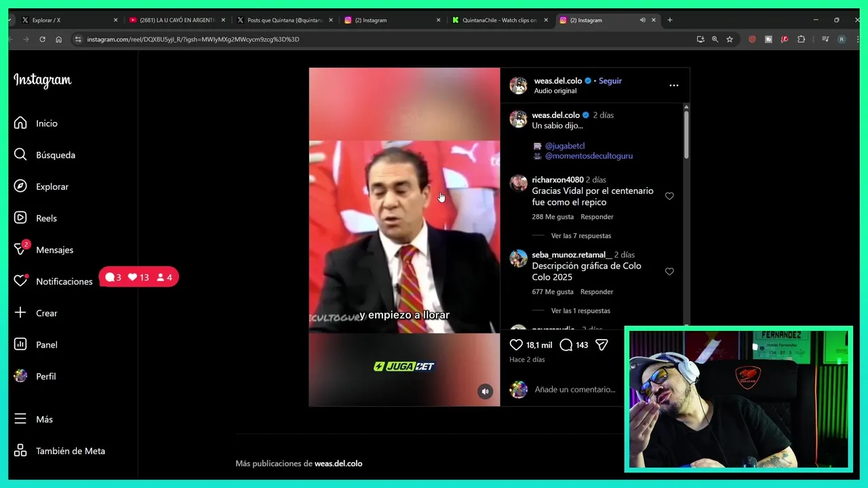Open the media control toolbar icon
The height and width of the screenshot is (488, 868).
(825, 39)
